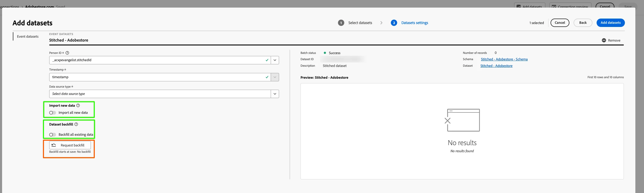Click the Remove minus icon
This screenshot has height=193, width=644.
pyautogui.click(x=604, y=40)
